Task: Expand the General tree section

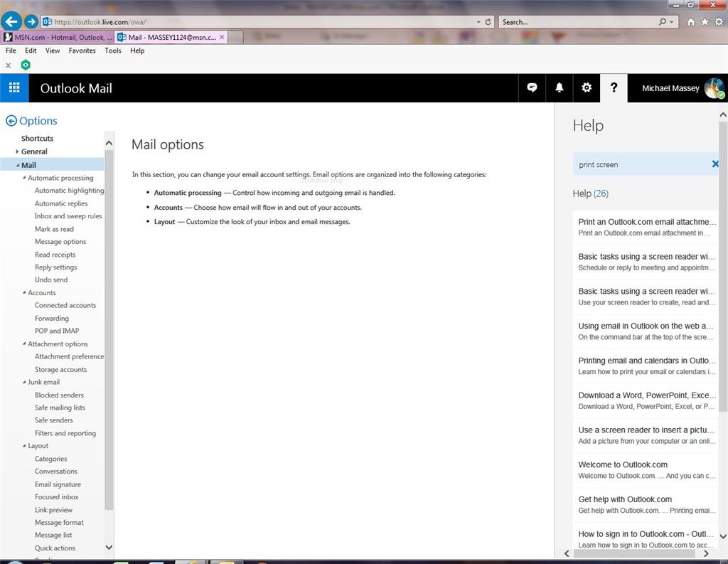Action: pyautogui.click(x=17, y=151)
